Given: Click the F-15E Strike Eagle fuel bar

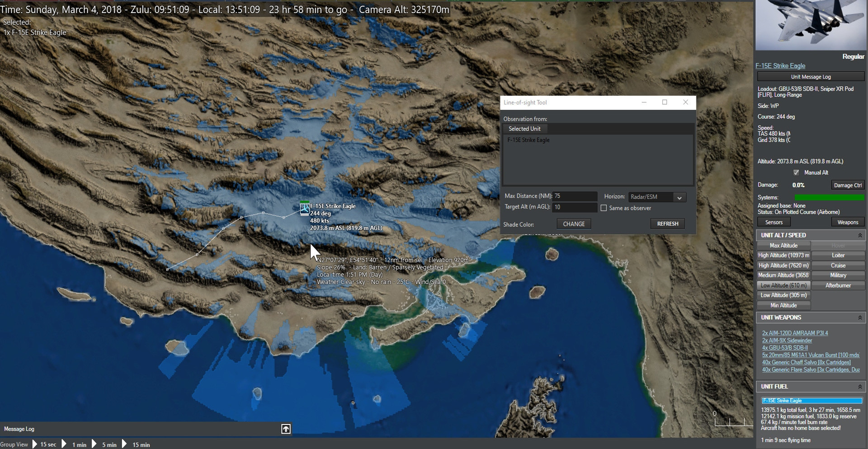Looking at the screenshot, I should click(811, 401).
